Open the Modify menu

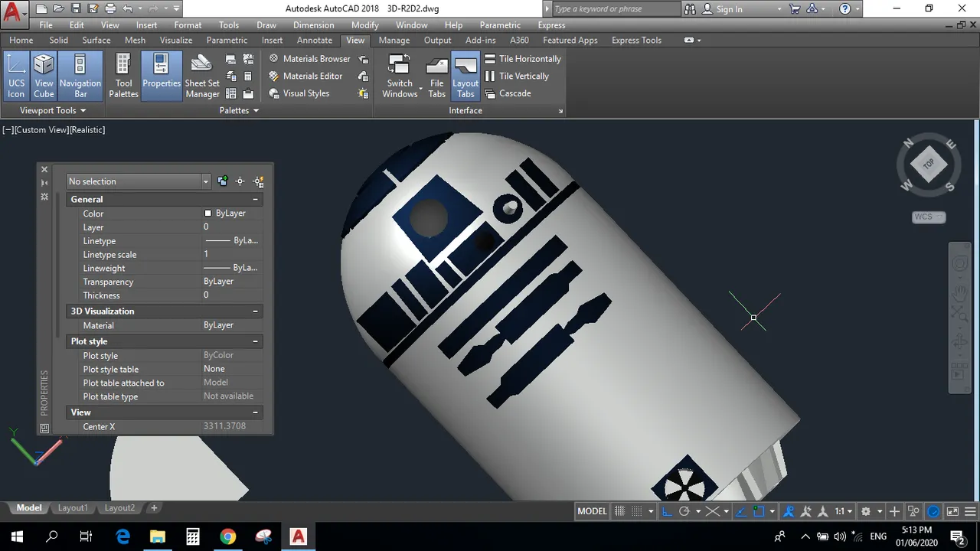(365, 25)
